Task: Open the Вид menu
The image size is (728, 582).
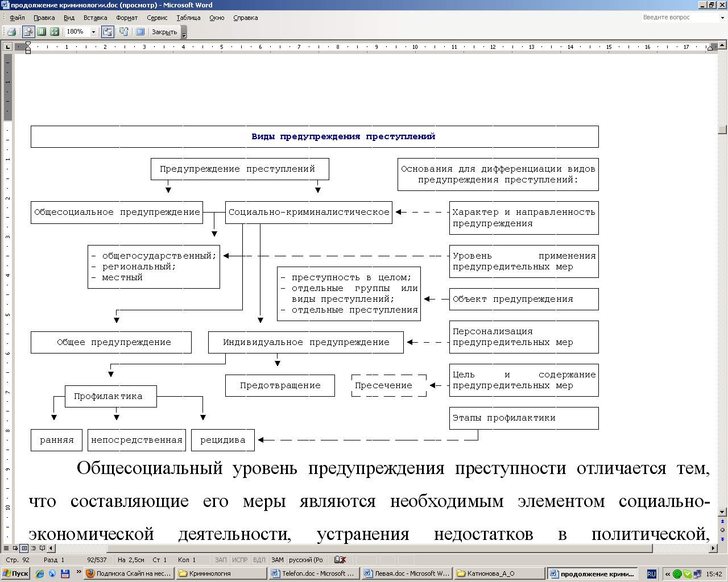Action: [69, 18]
